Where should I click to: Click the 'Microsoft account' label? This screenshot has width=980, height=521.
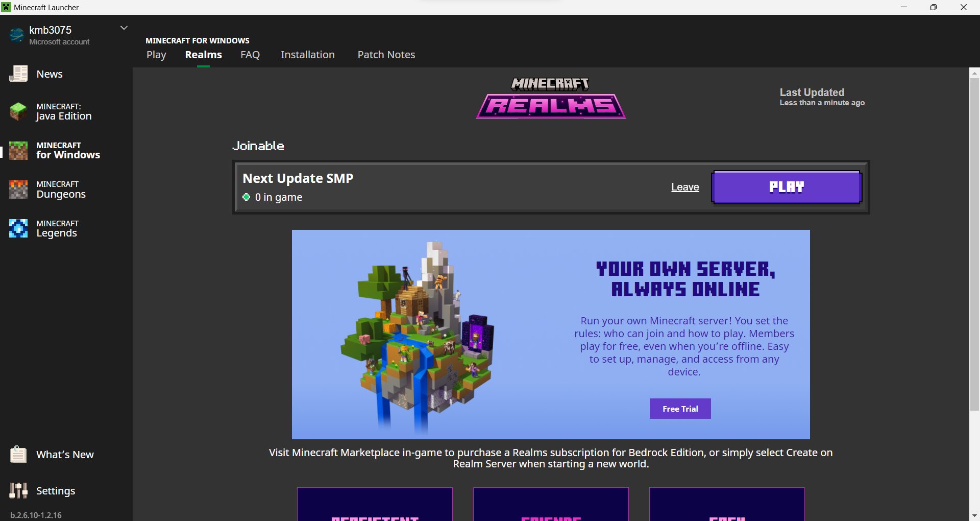tap(59, 42)
